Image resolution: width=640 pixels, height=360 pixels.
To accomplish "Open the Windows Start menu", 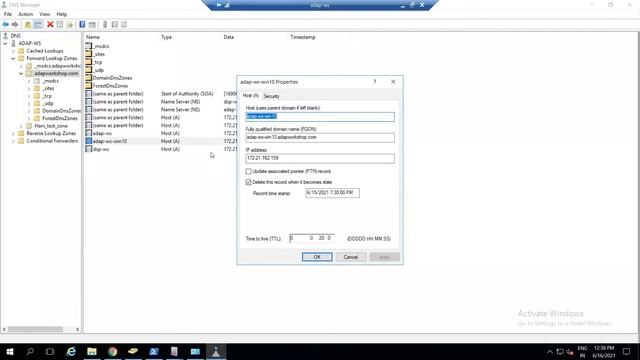I will (10, 351).
